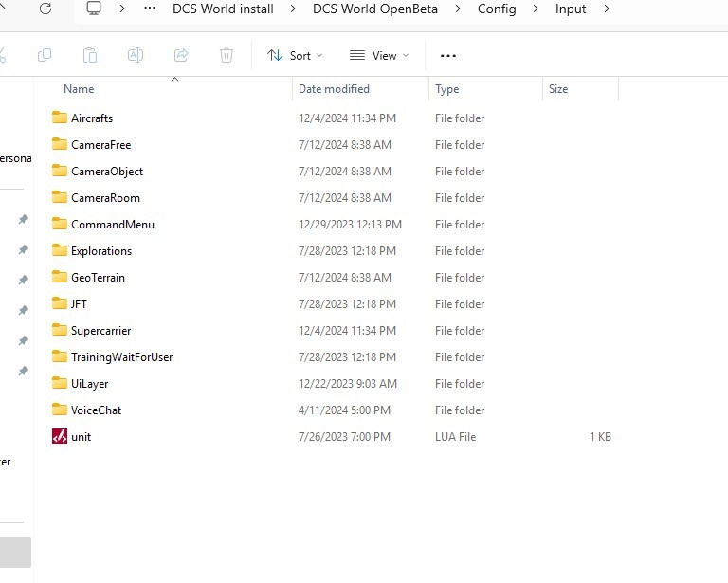The width and height of the screenshot is (728, 583).
Task: Click date 12/29/2023 12:13 PM for CommandMenu
Action: pos(350,225)
